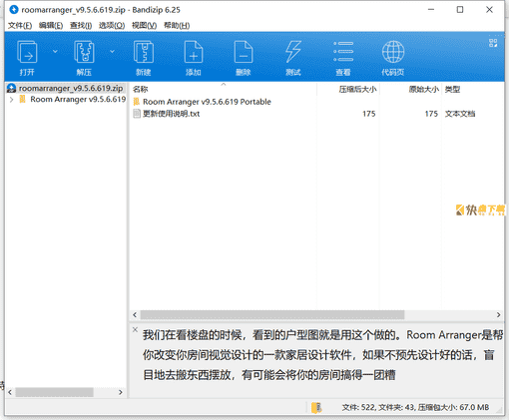Click the Portable folder icon in file list
509x420 pixels.
[x=137, y=102]
